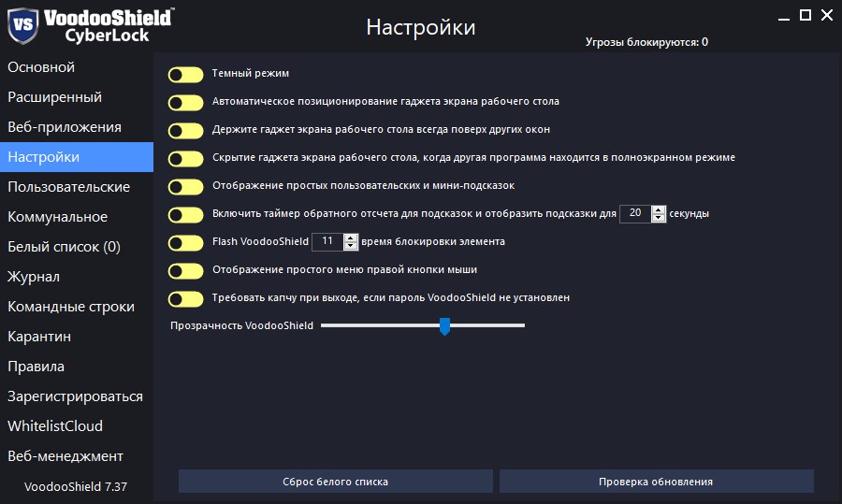Open the Карантин section

[39, 337]
